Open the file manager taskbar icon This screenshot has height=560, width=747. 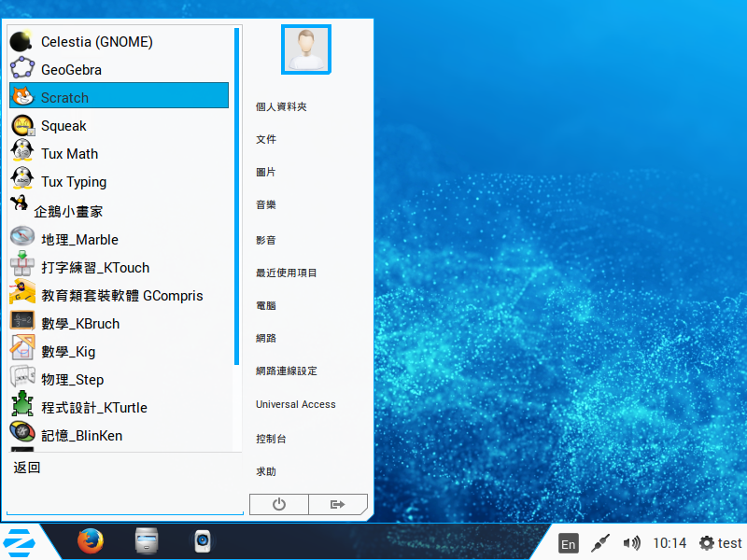pyautogui.click(x=147, y=541)
